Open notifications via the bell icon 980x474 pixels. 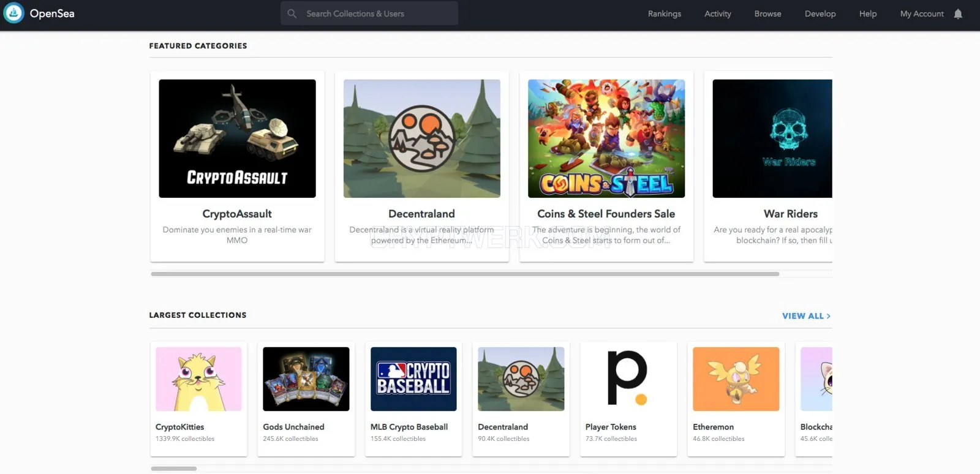(958, 13)
